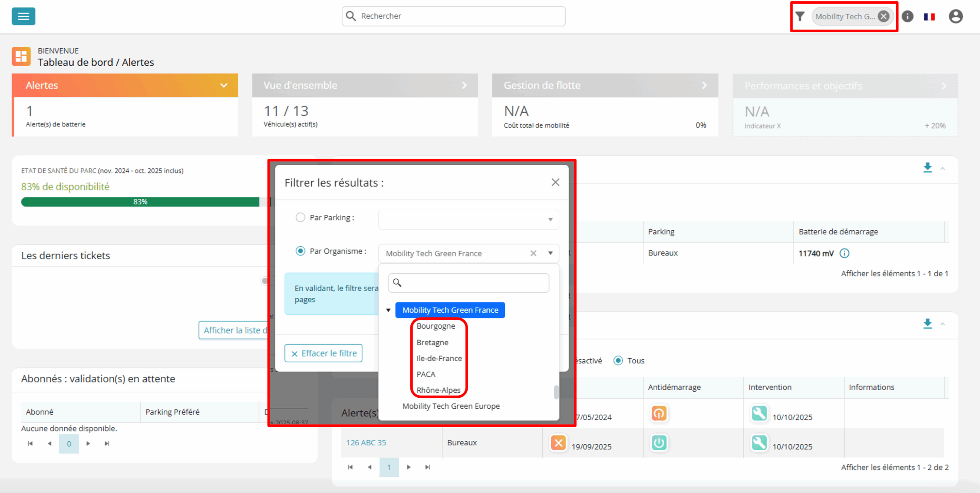The image size is (980, 493).
Task: Go to first page of vehicles table
Action: click(350, 467)
